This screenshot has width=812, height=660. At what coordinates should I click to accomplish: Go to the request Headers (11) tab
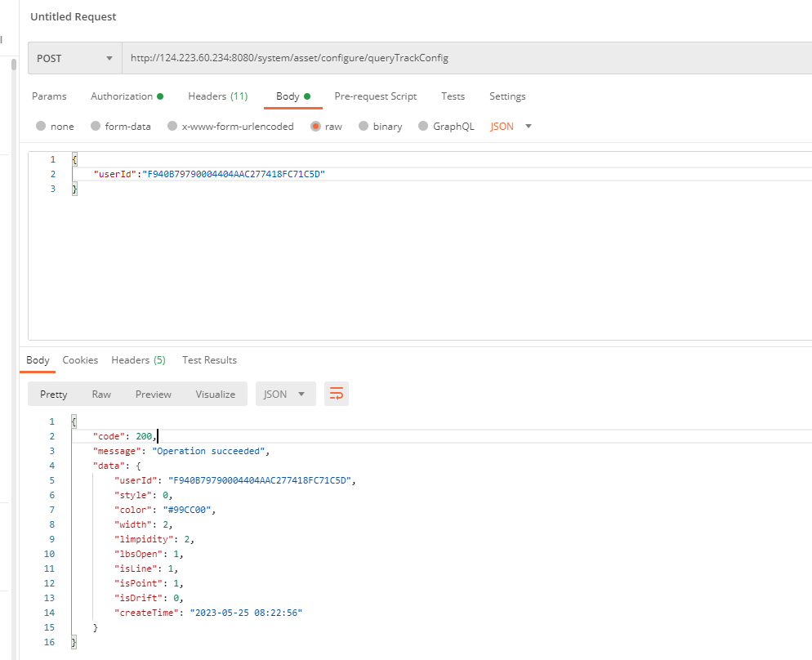point(217,96)
